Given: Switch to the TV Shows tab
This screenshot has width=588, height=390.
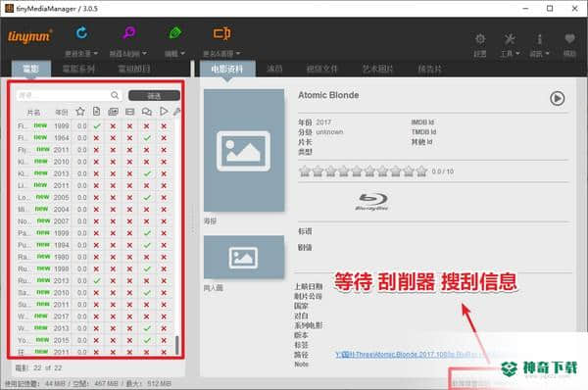Looking at the screenshot, I should click(134, 69).
